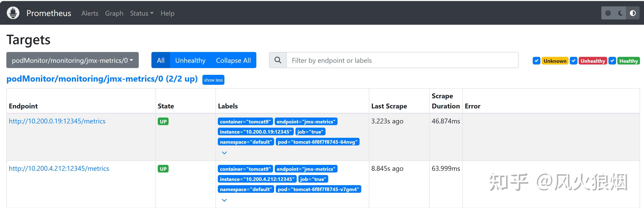The width and height of the screenshot is (644, 208).
Task: Open the Graph page
Action: [114, 13]
